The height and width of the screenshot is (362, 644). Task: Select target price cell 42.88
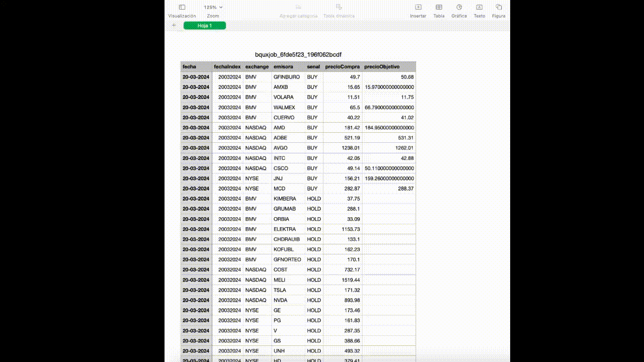click(x=389, y=158)
